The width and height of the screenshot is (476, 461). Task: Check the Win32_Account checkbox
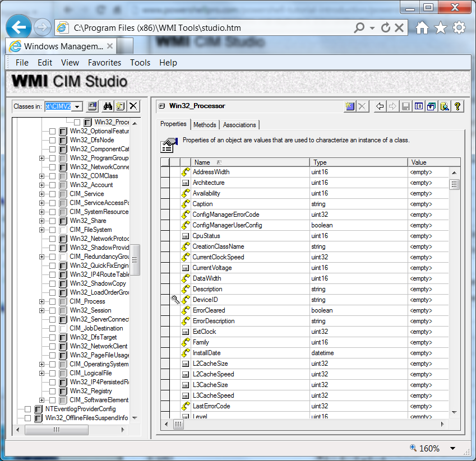[x=53, y=185]
